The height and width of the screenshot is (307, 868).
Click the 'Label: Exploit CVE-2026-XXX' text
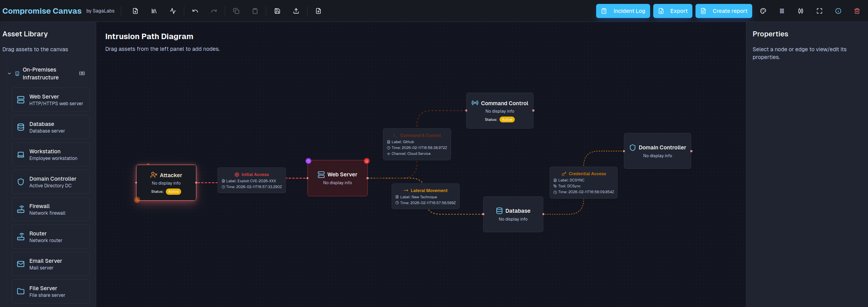tap(251, 181)
